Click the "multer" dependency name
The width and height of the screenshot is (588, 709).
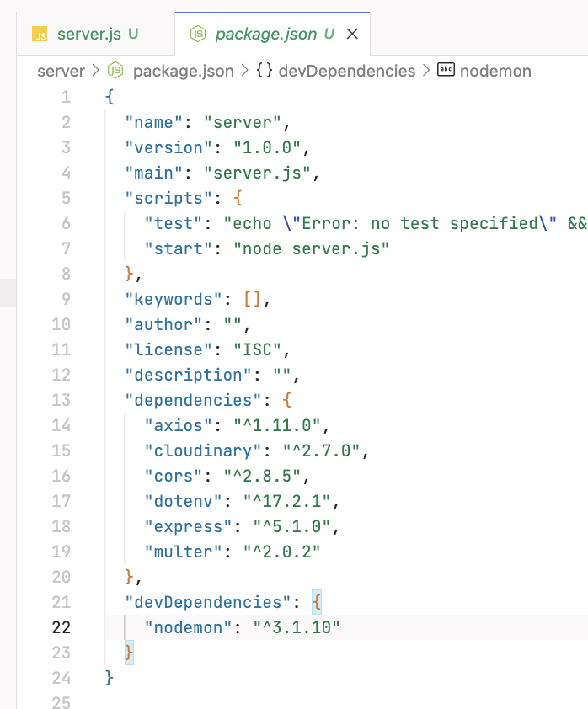pos(183,552)
